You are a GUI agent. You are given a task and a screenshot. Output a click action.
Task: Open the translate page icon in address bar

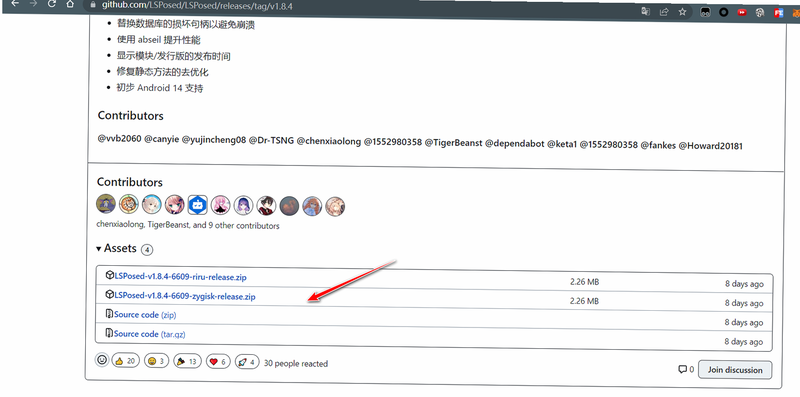646,11
